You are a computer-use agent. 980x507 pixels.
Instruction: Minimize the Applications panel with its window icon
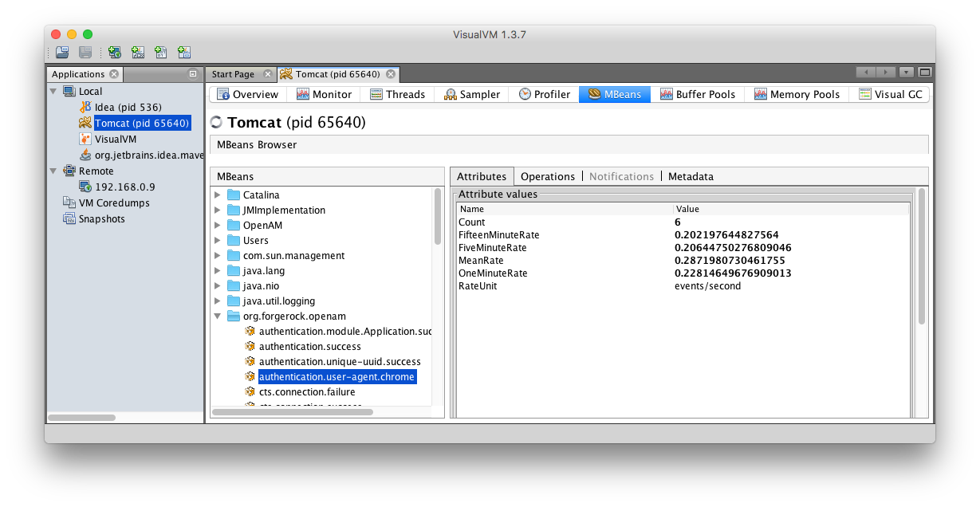click(192, 74)
